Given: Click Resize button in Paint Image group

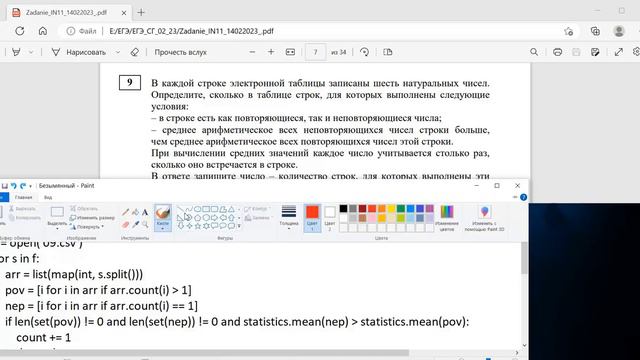Looking at the screenshot, I should [x=92, y=218].
